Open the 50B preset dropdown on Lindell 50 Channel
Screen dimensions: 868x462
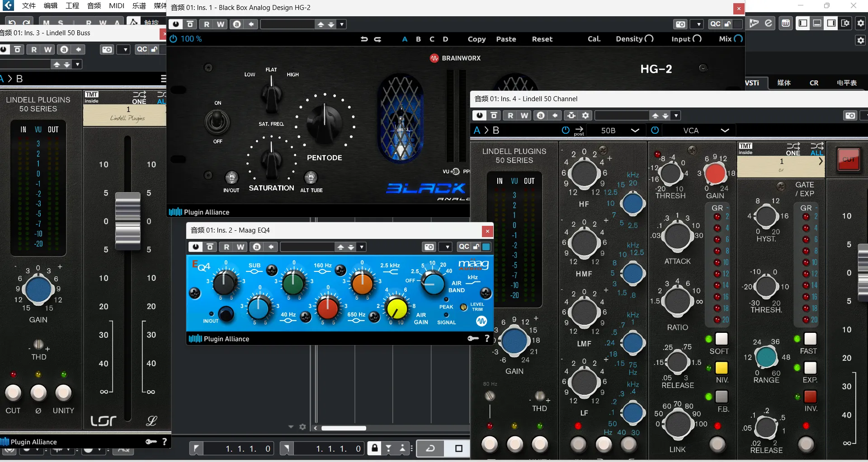tap(635, 131)
